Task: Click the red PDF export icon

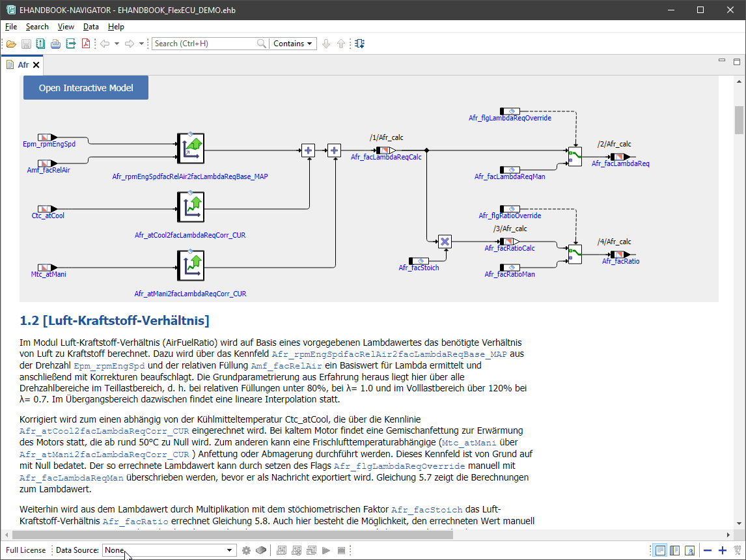Action: pyautogui.click(x=85, y=44)
